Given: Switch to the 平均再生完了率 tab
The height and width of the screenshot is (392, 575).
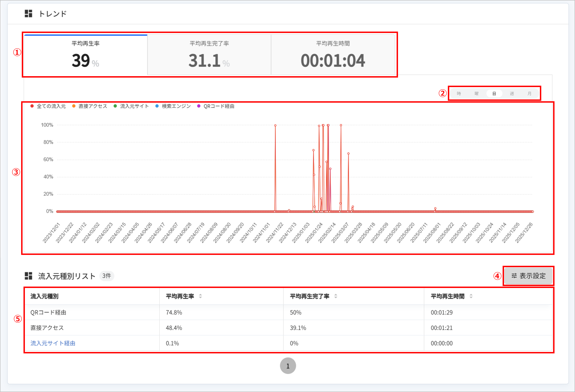Looking at the screenshot, I should [x=209, y=55].
